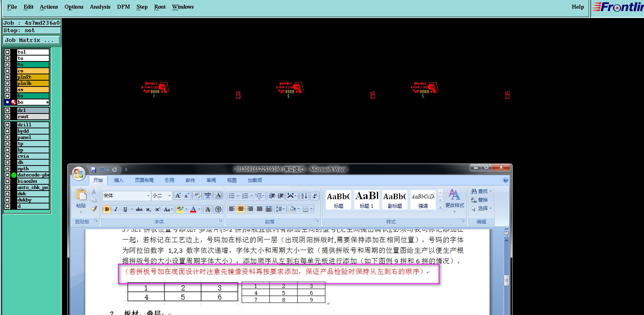Open Word help question mark icon

pyautogui.click(x=506, y=180)
